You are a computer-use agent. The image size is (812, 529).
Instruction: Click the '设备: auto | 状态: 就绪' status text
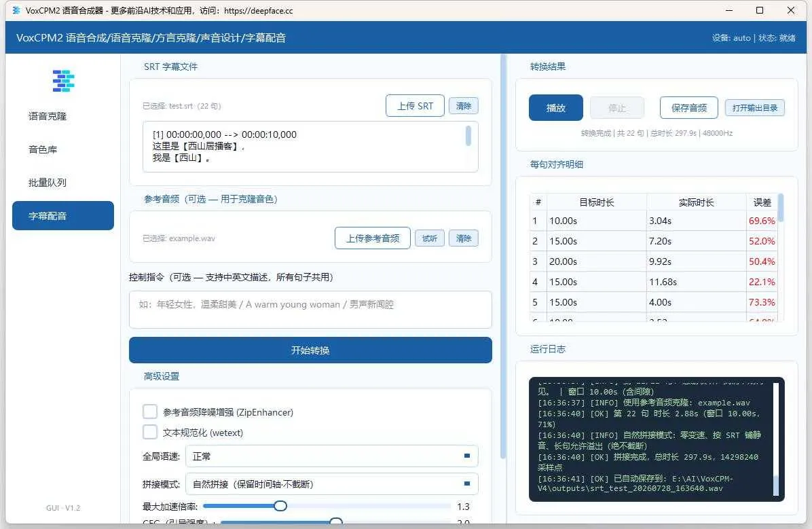[754, 38]
